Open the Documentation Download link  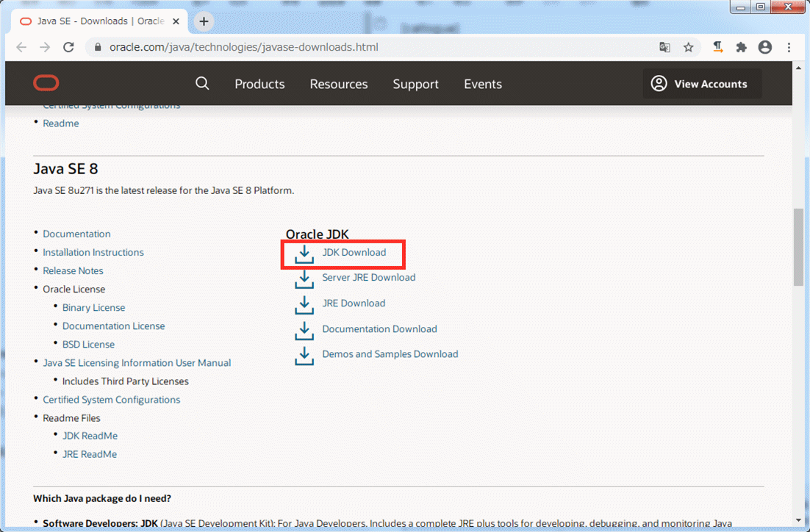380,329
